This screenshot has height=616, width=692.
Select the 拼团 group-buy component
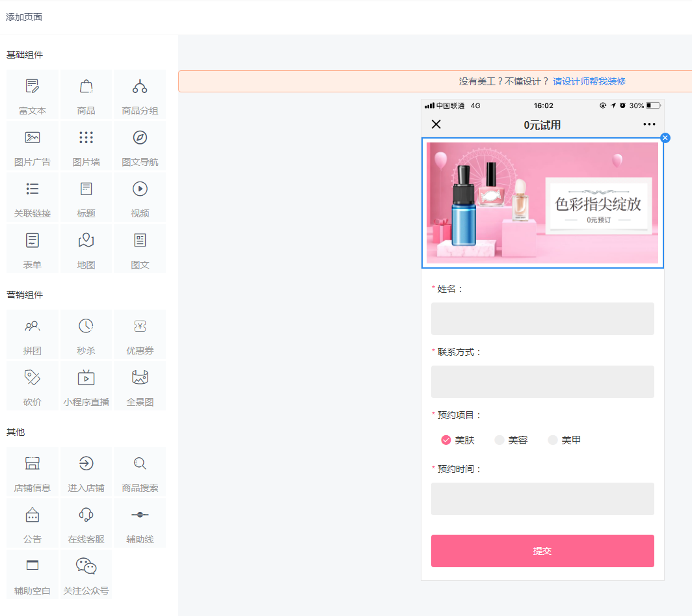[33, 334]
